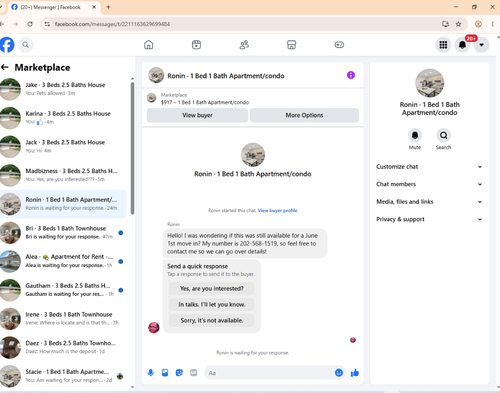
Task: Send quick reply 'Sorry, it's not available.'
Action: pos(212,320)
